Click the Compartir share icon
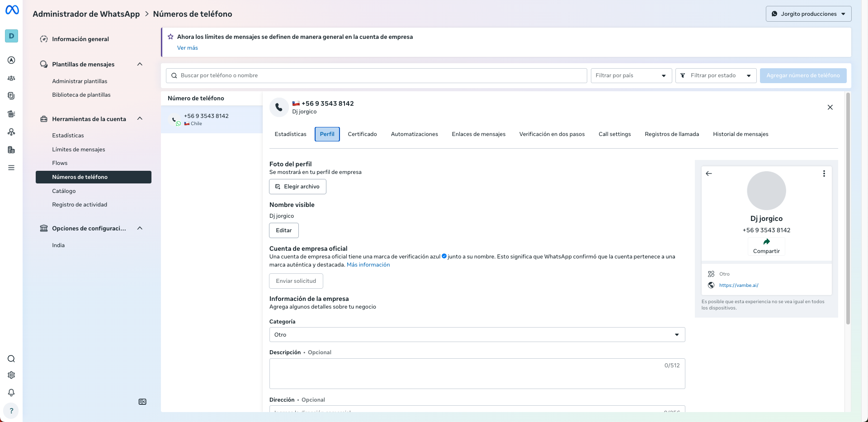Viewport: 868px width, 422px height. [766, 242]
